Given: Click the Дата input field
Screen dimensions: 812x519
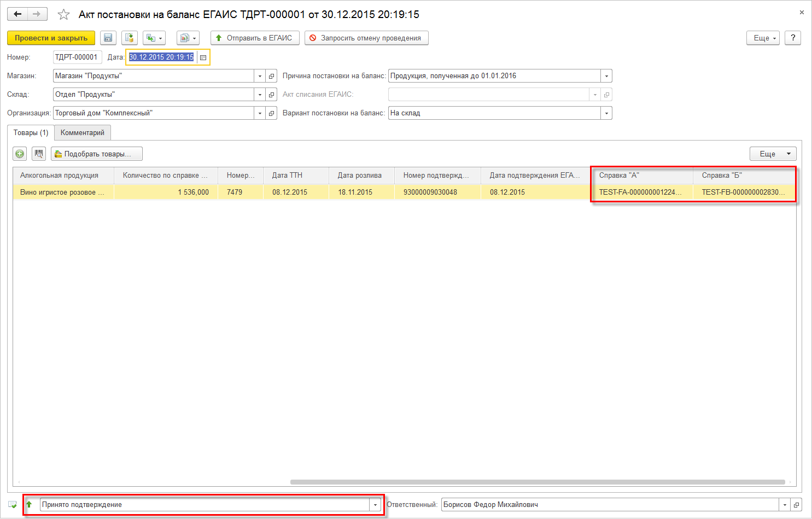Looking at the screenshot, I should click(162, 57).
